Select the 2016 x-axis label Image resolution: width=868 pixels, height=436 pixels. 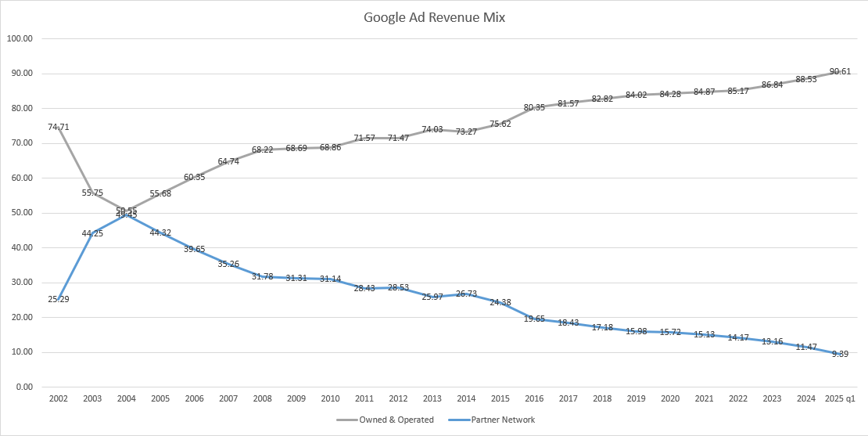[534, 398]
